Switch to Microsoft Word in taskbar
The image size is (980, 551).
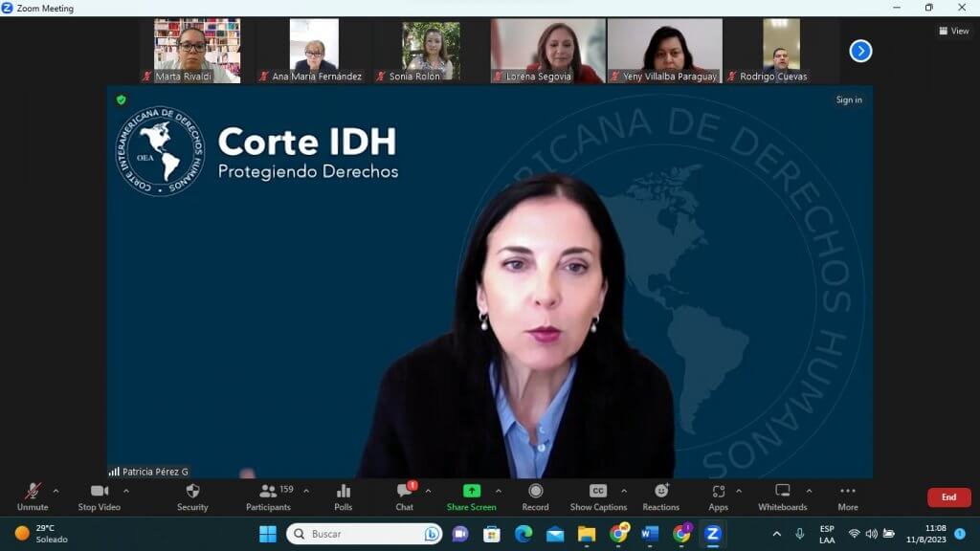(650, 534)
